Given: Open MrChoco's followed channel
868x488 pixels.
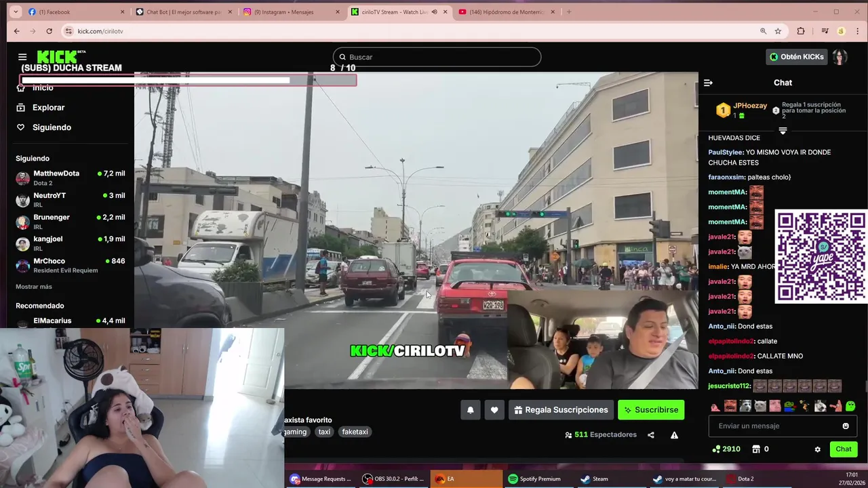Looking at the screenshot, I should (71, 265).
